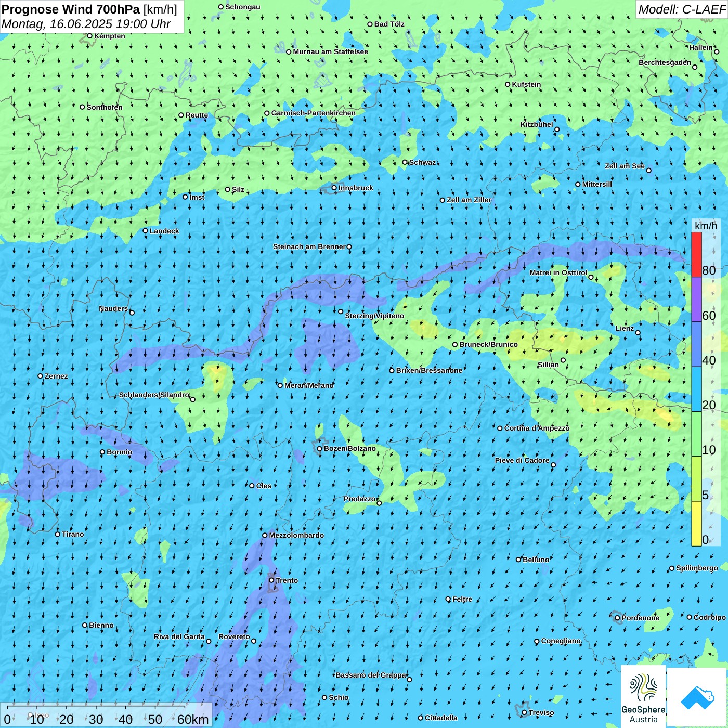Image resolution: width=728 pixels, height=728 pixels.
Task: Click the Pieve di Cadore label
Action: tap(522, 460)
